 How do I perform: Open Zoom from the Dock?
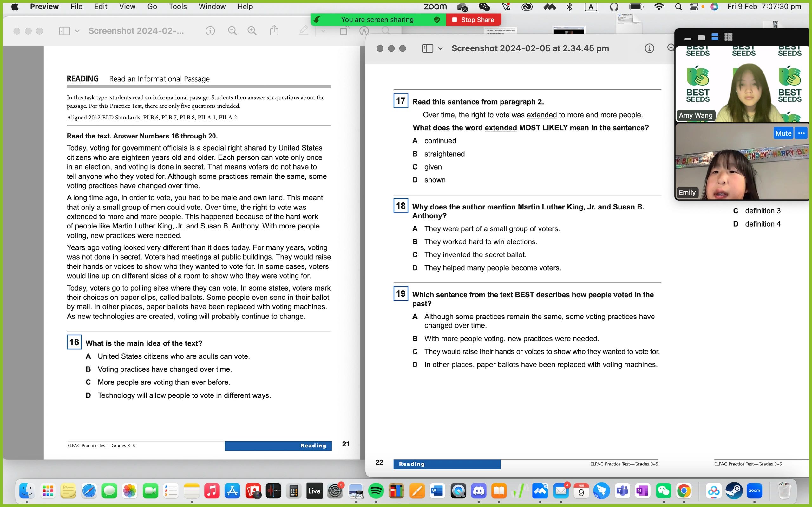755,491
